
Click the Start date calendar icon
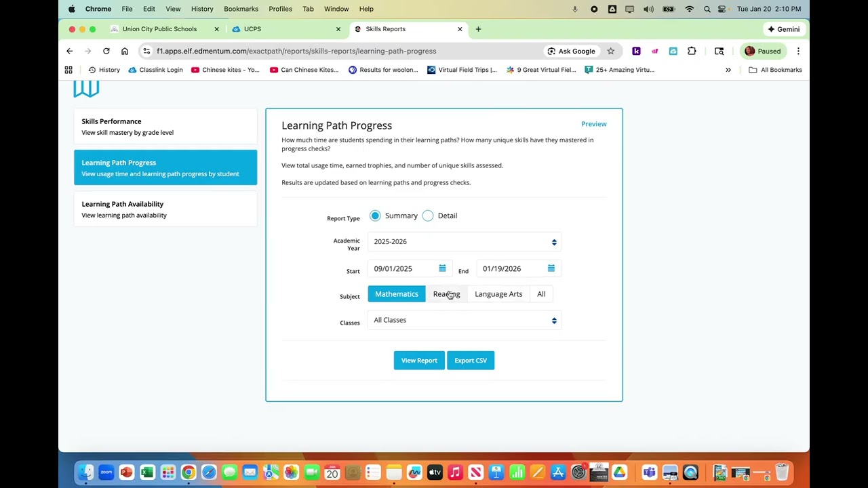[442, 268]
